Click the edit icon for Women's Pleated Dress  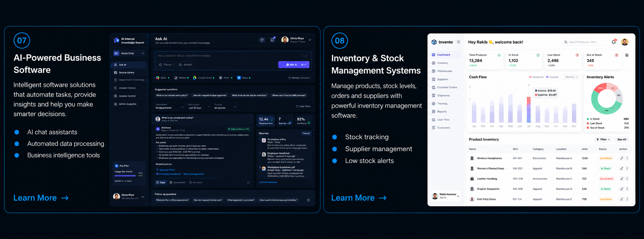tap(622, 168)
